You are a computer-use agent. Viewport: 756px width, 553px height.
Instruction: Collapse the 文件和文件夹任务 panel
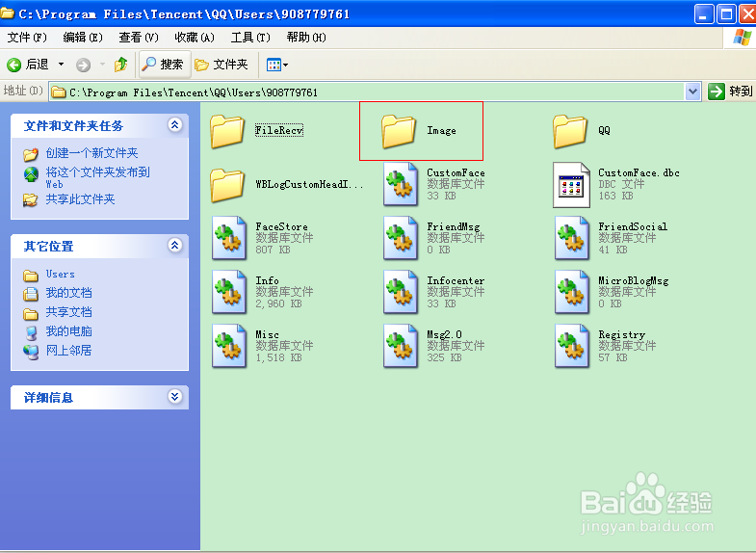[x=174, y=125]
